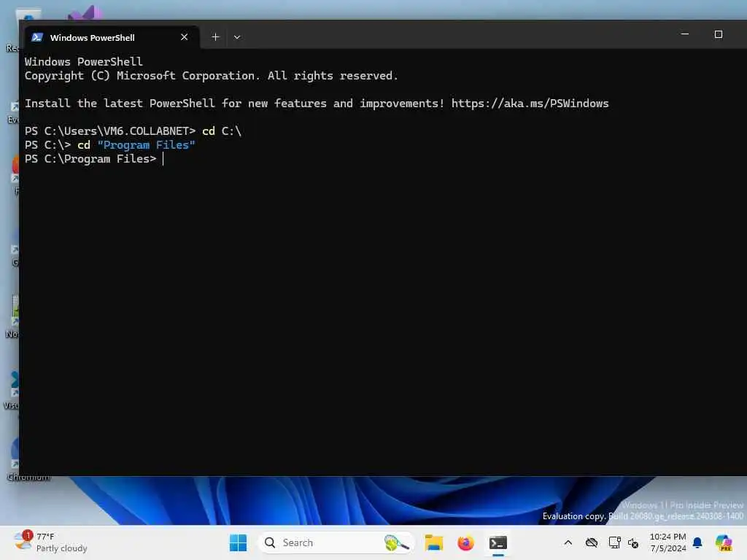The image size is (747, 560).
Task: Open the weather widget showing 77°F
Action: click(50, 542)
